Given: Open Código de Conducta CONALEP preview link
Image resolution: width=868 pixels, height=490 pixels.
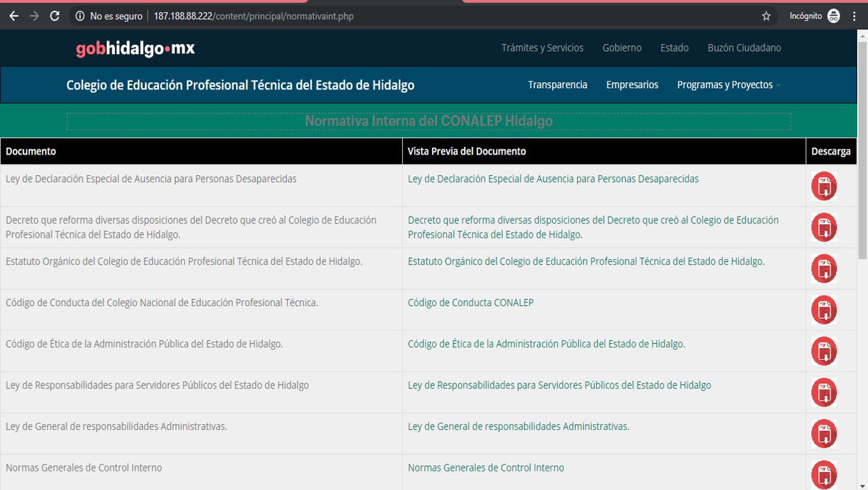Looking at the screenshot, I should click(471, 303).
